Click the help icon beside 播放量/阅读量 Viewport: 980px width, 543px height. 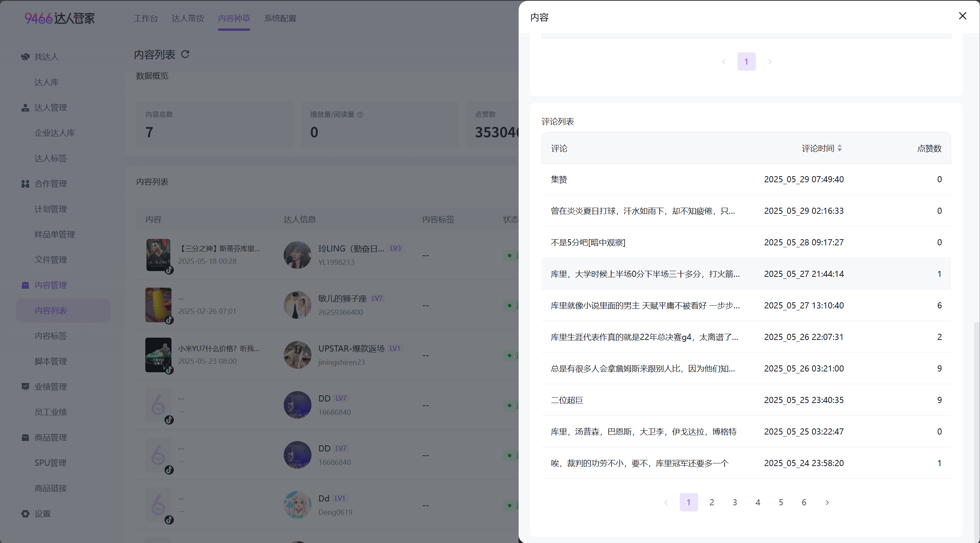click(360, 115)
